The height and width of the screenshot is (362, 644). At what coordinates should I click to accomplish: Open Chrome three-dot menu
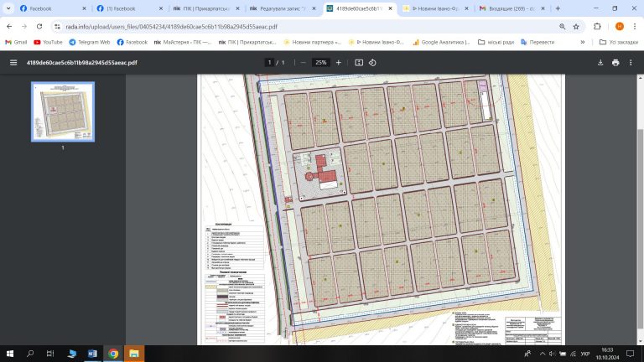click(x=635, y=26)
